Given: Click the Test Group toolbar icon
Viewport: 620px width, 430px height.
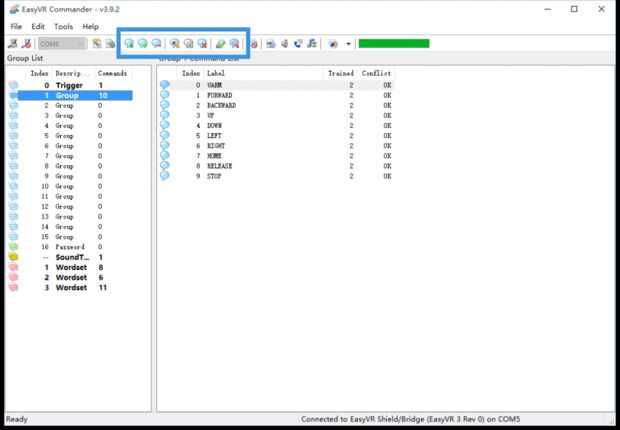Looking at the screenshot, I should 188,44.
